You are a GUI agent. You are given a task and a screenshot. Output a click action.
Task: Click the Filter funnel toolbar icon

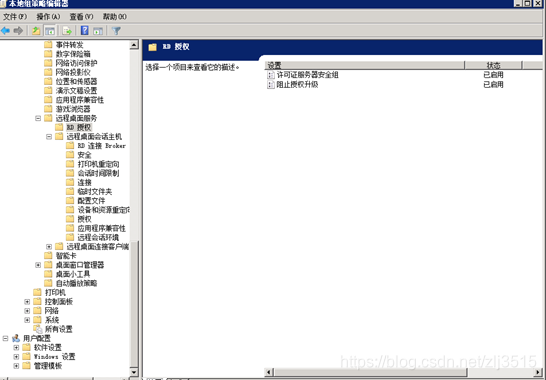(x=116, y=31)
